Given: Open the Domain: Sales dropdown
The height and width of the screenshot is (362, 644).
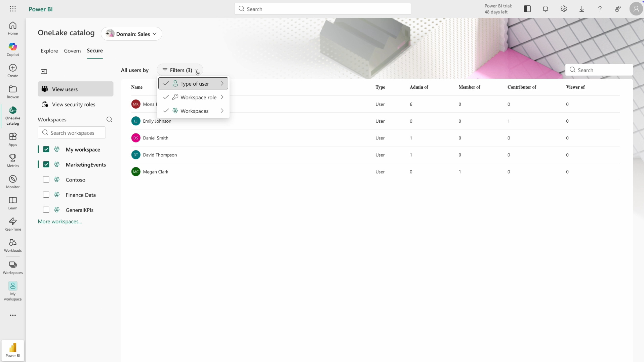Looking at the screenshot, I should tap(131, 34).
